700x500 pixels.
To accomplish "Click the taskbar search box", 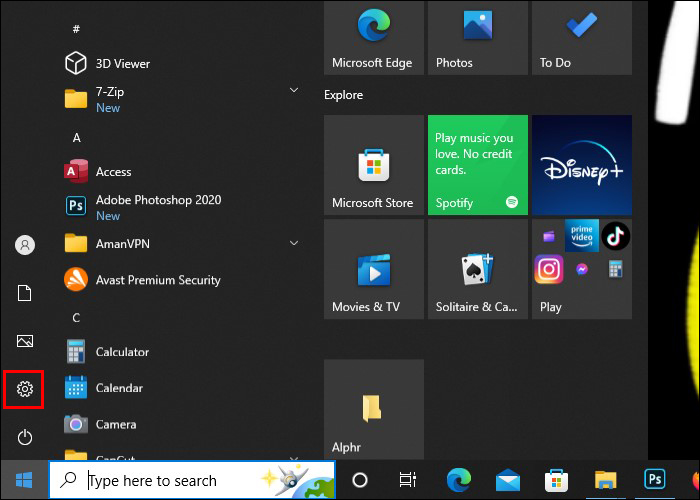I will click(x=192, y=480).
